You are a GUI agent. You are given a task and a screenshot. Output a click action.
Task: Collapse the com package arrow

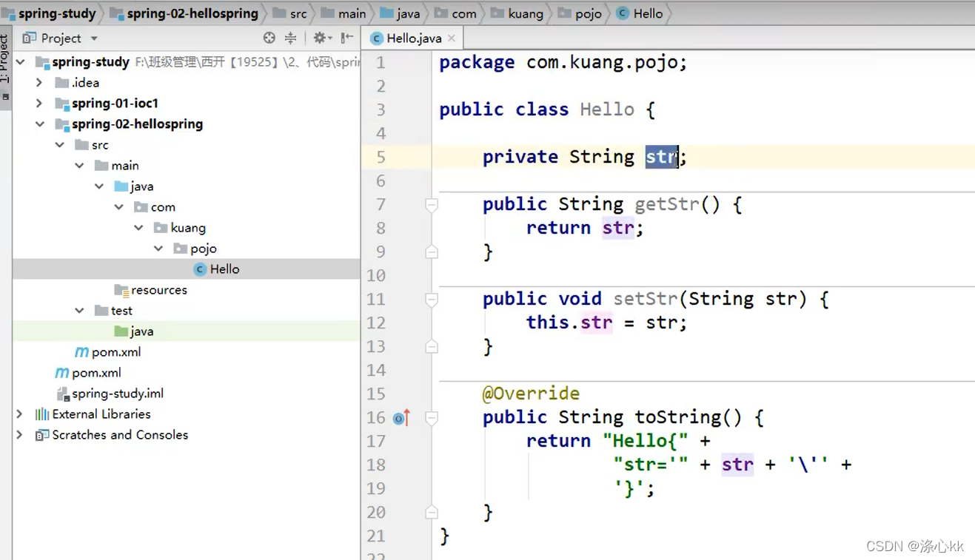[119, 207]
